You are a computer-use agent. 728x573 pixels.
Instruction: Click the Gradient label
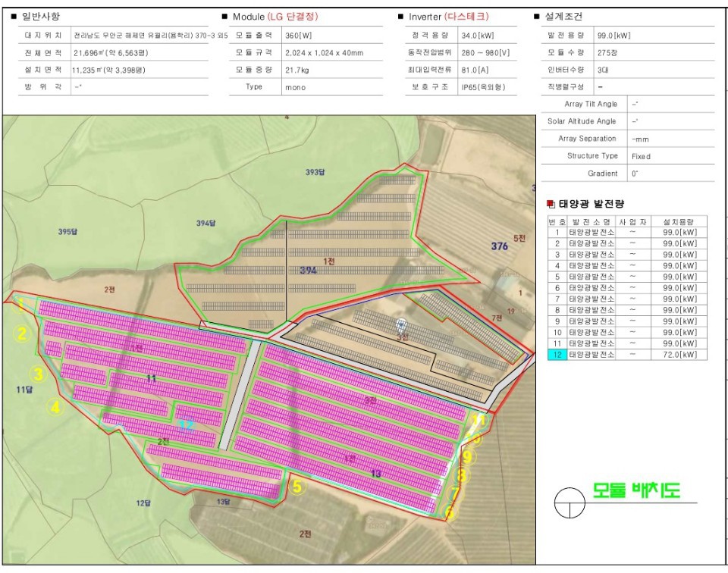click(602, 173)
